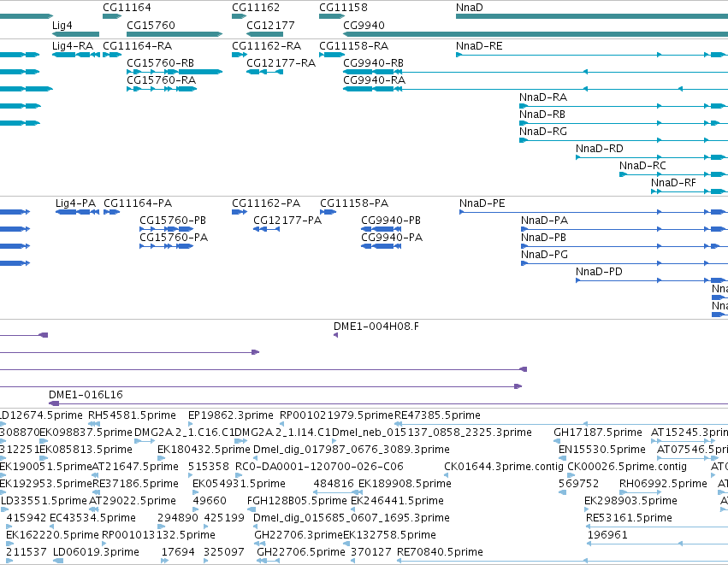Click transcript NnaD-RG label
The image size is (728, 565).
(x=543, y=132)
